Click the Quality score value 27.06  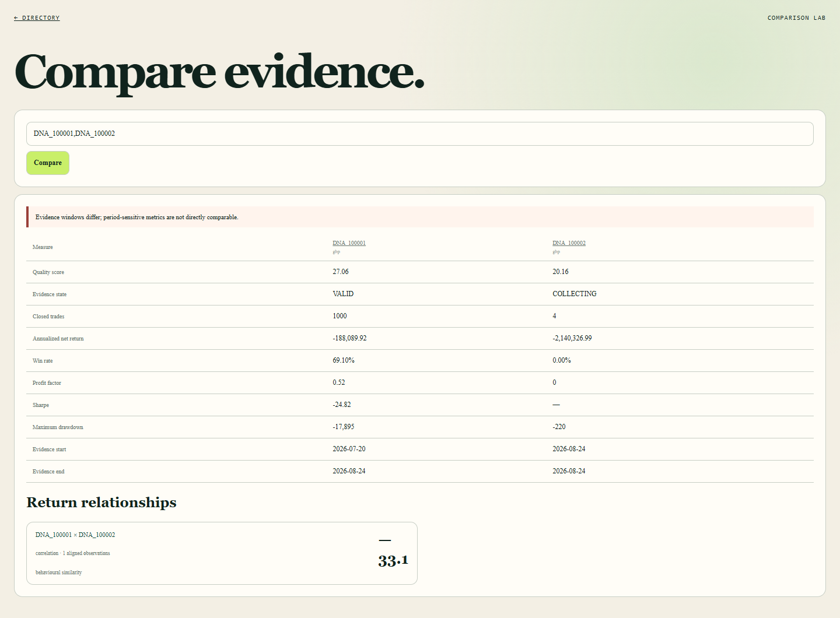pos(341,272)
